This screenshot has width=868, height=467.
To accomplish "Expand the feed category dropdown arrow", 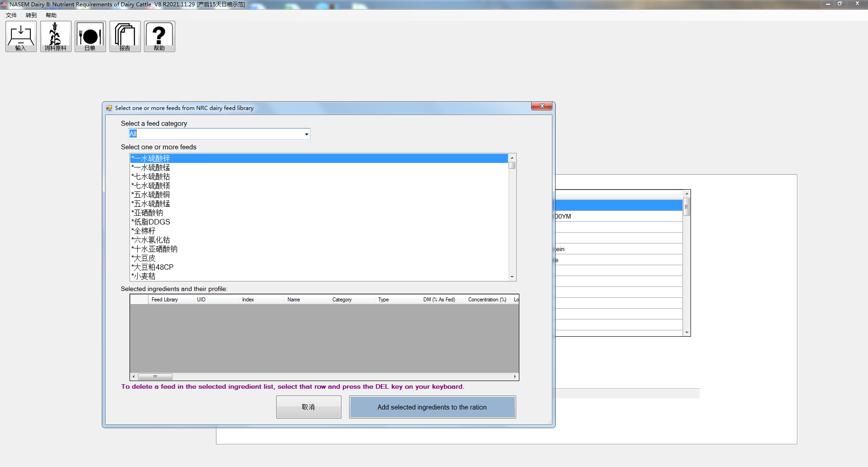I will coord(307,134).
